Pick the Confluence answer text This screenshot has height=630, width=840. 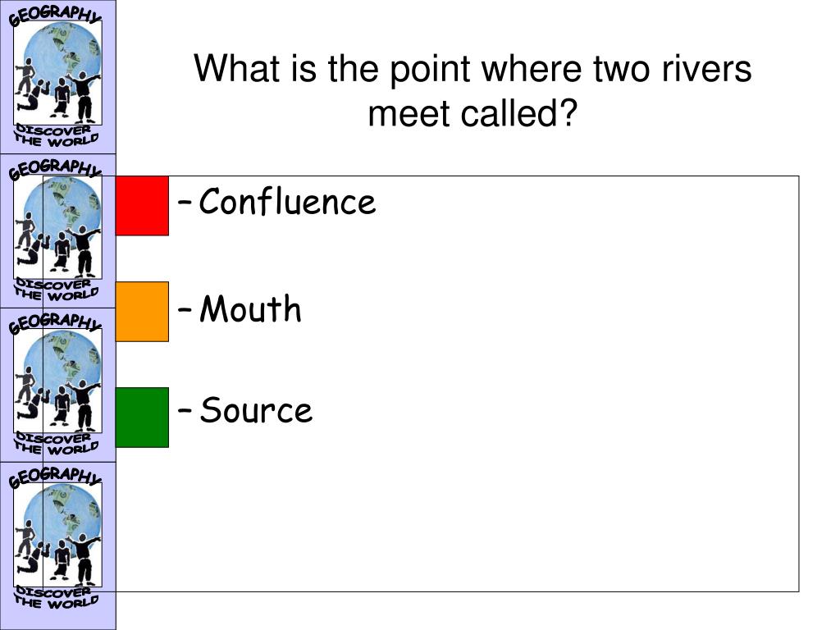point(288,202)
